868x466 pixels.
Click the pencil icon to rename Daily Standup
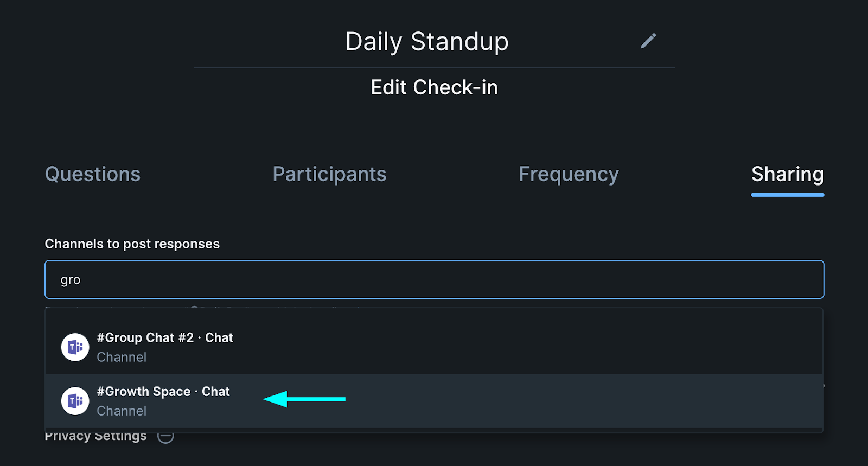pos(648,41)
